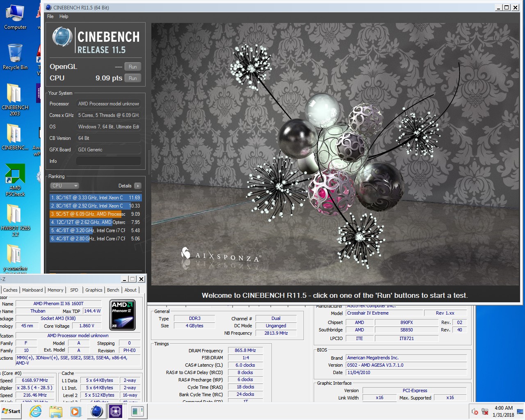Switch to Cinebench taskbar button

coord(97,411)
